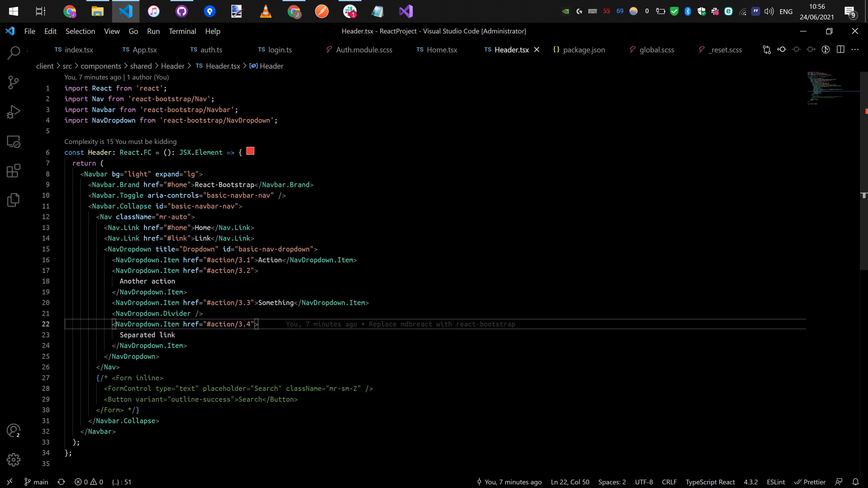The height and width of the screenshot is (488, 868).
Task: Click the red error block on line 6
Action: (x=250, y=151)
